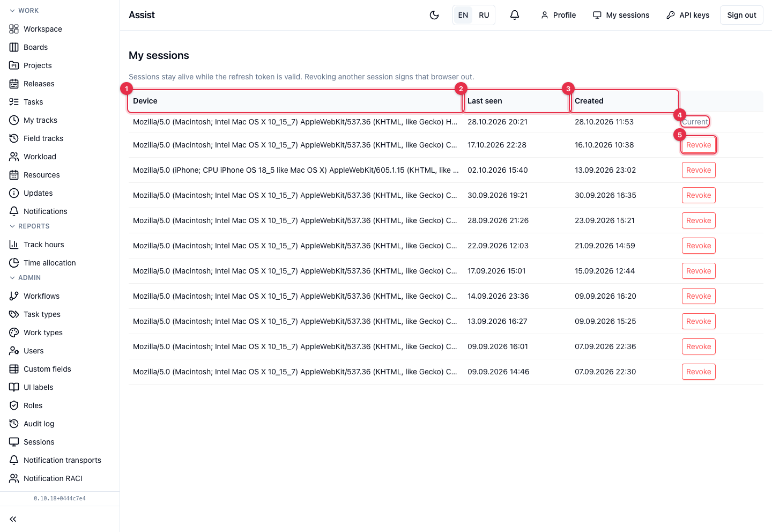Revoke session last seen 09.09.2026 14:46
This screenshot has height=532, width=772.
coord(699,372)
